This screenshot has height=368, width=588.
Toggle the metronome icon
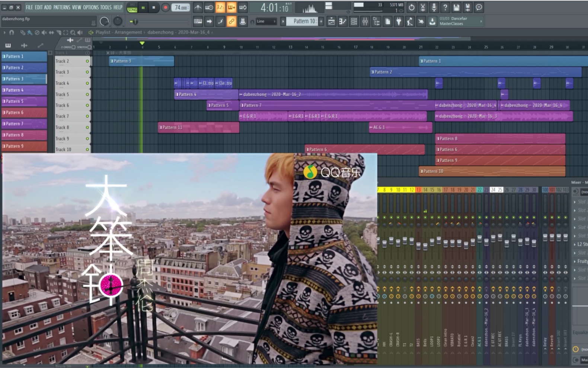(198, 7)
